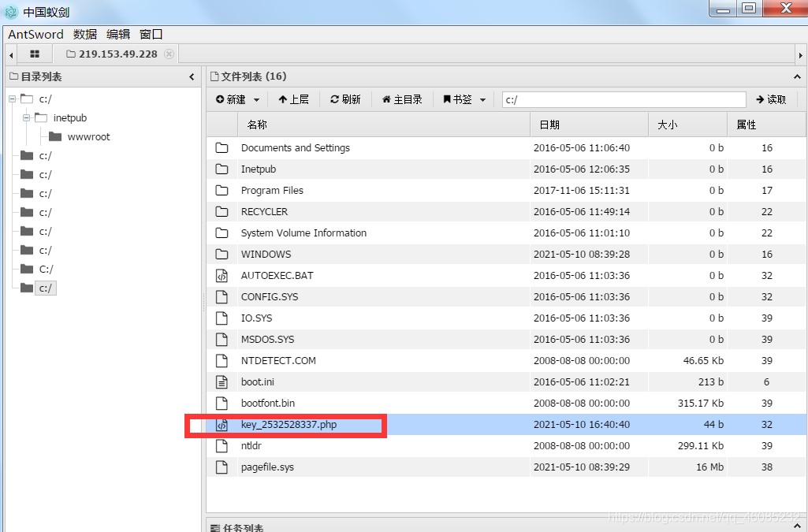Collapse the inetpub tree node

[26, 118]
